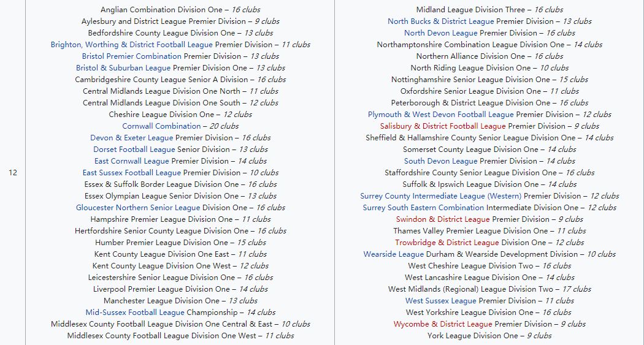Screen dimensions: 644x345
Task: Click the red Salisbury & District Football League link
Action: 442,126
